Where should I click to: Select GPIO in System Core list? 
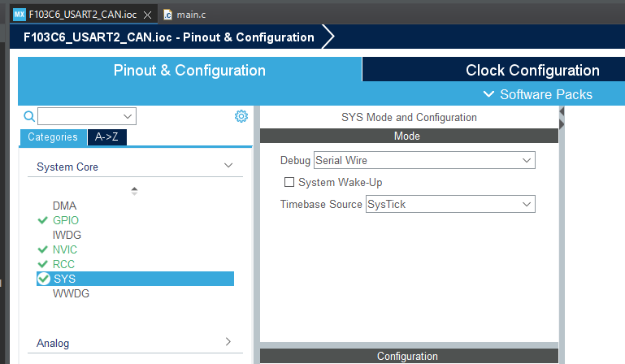(66, 220)
